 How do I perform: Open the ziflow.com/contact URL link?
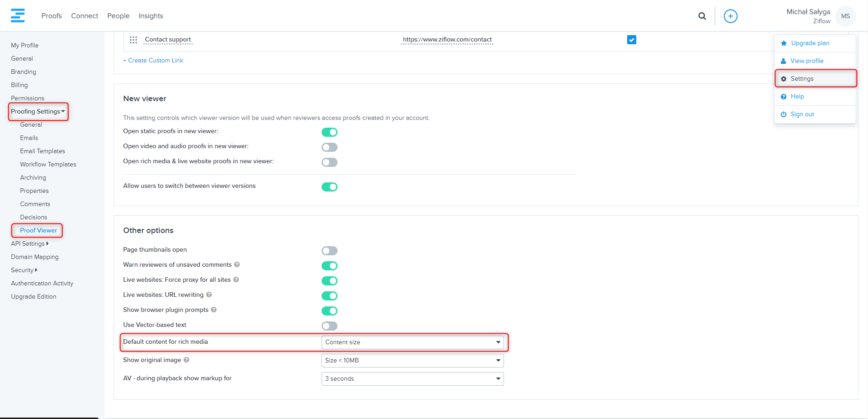point(447,40)
